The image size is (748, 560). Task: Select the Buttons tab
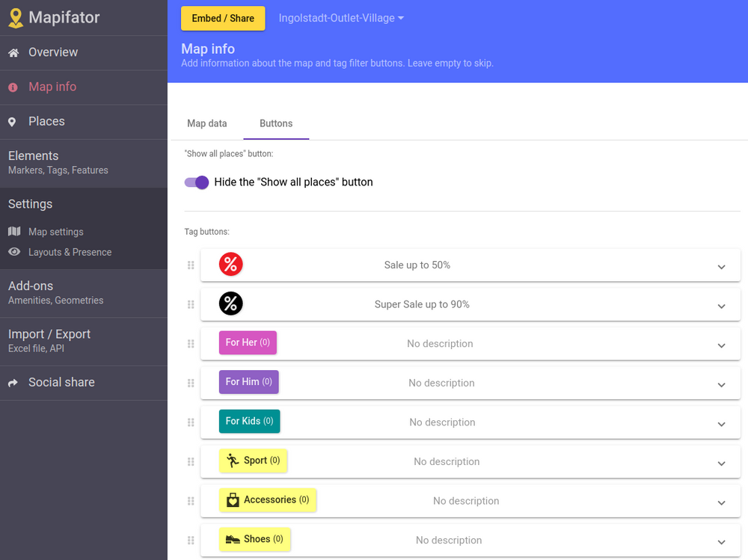(276, 124)
